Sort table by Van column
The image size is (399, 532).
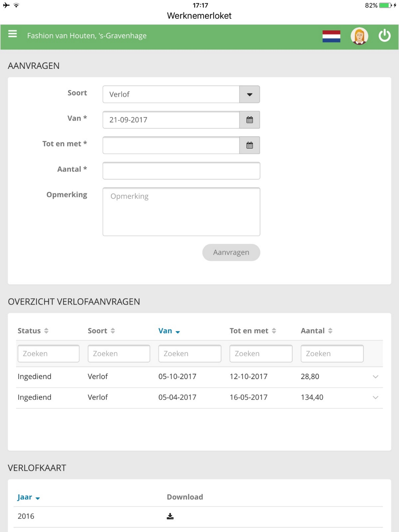[169, 331]
